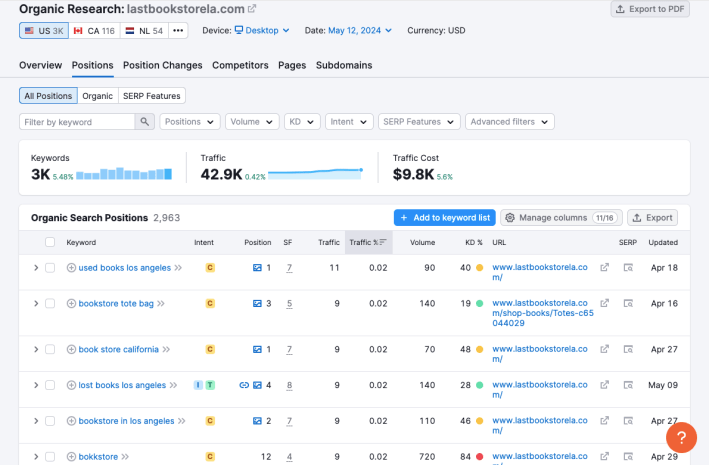Viewport: 709px width, 465px height.
Task: Open the 'bookstore tote bag' keyword link
Action: (116, 304)
